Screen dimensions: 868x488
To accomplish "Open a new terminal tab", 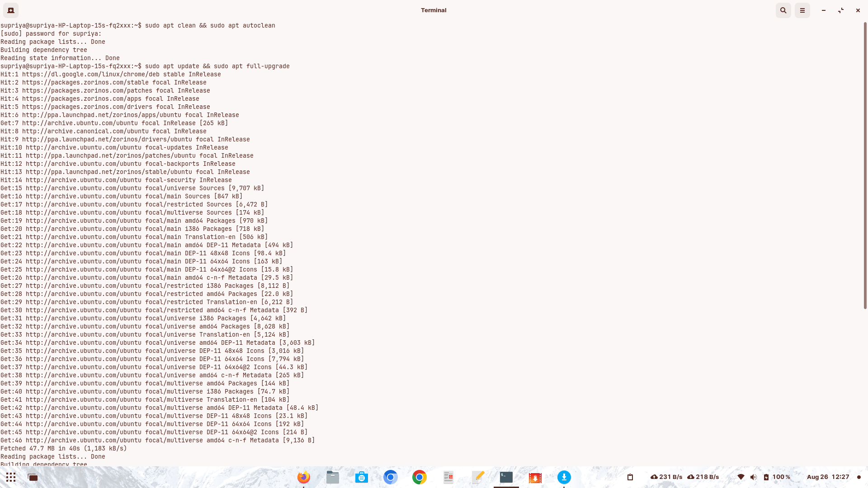I will point(11,10).
